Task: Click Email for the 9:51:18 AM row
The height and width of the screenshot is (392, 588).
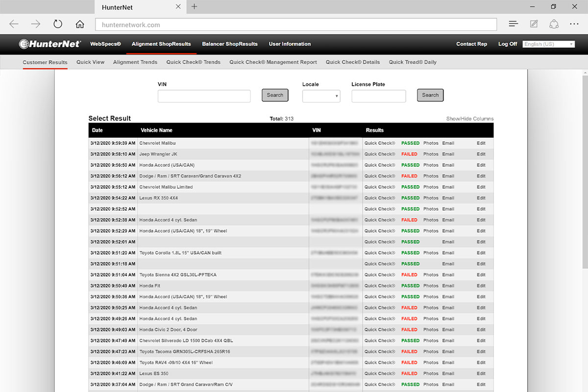Action: [x=448, y=264]
